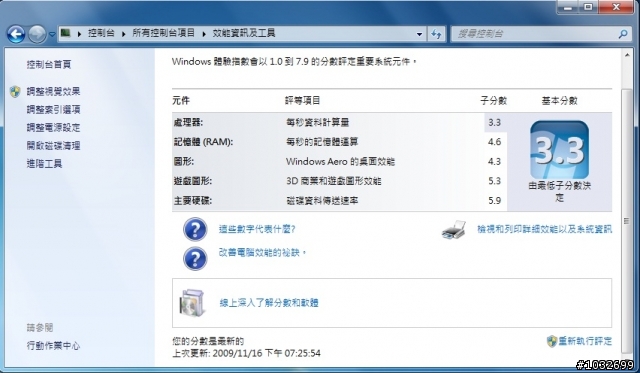Open 改善電腦效能的祕訣 link
The image size is (640, 373).
tap(262, 253)
